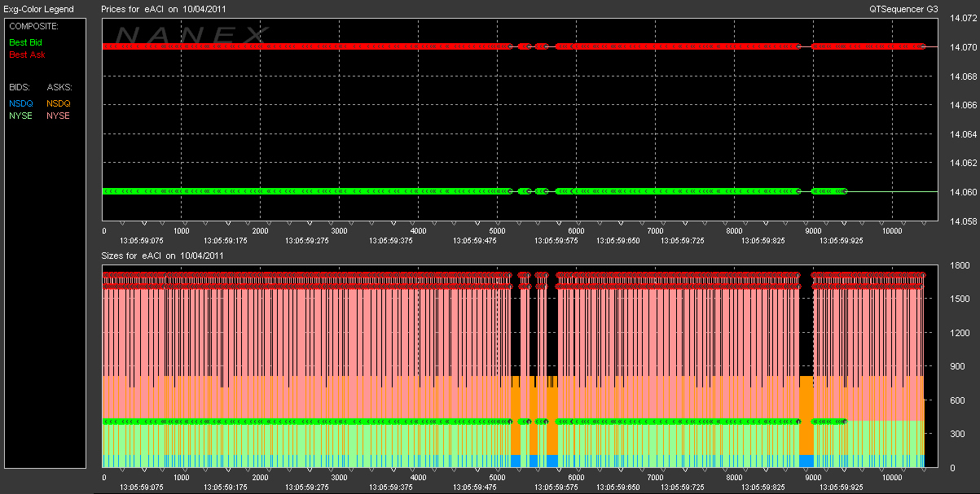Select the 14.062 price axis value
The height and width of the screenshot is (494, 980).
tap(964, 163)
